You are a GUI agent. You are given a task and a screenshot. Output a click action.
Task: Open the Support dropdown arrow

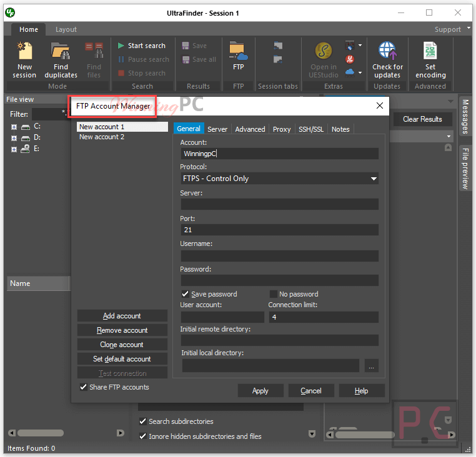[x=469, y=28]
